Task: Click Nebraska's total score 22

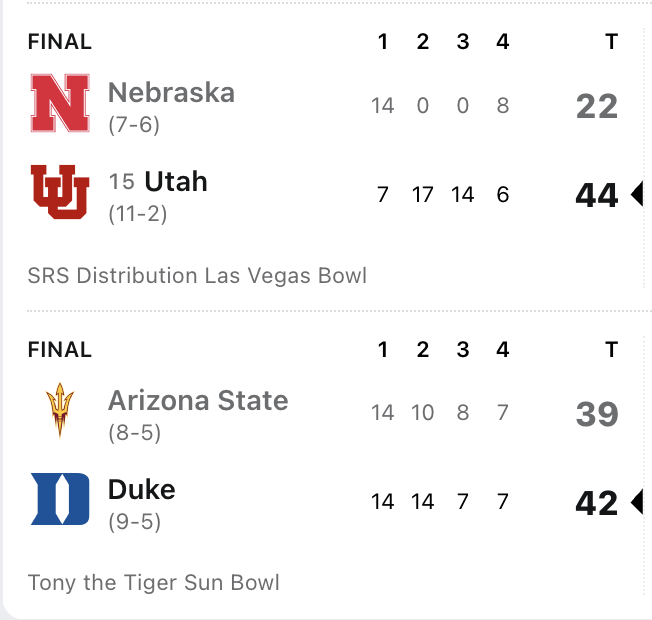Action: (597, 106)
